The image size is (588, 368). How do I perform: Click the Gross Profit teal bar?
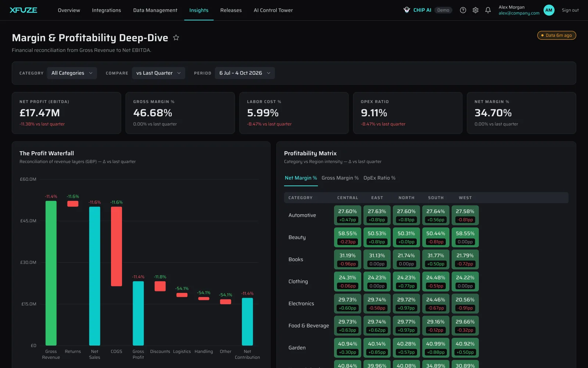pos(138,313)
